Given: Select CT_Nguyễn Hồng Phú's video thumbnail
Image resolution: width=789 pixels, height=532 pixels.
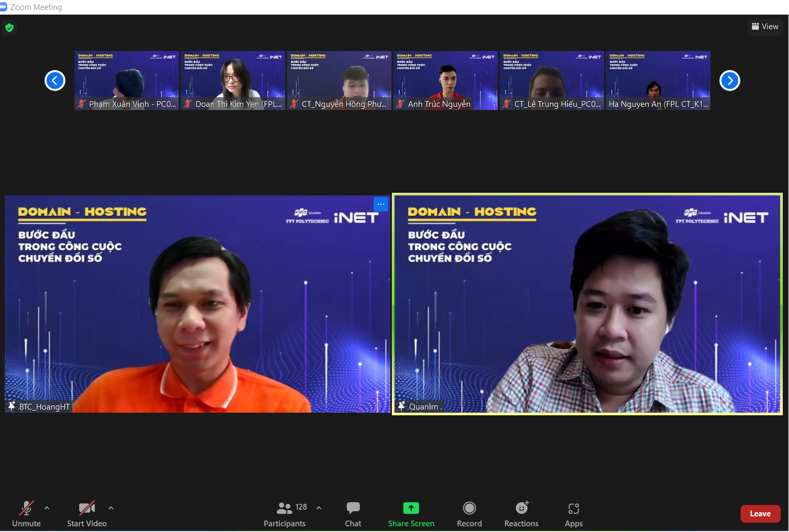Looking at the screenshot, I should click(x=339, y=80).
